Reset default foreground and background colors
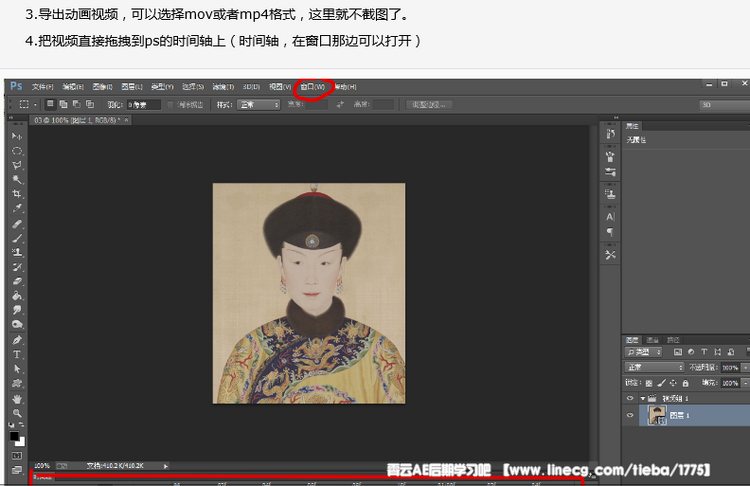 pyautogui.click(x=11, y=425)
